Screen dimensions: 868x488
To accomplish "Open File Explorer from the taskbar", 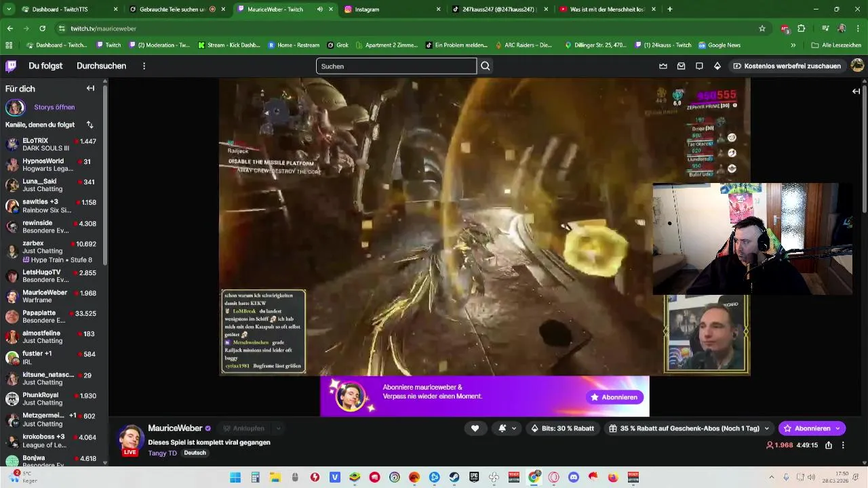I will (275, 477).
